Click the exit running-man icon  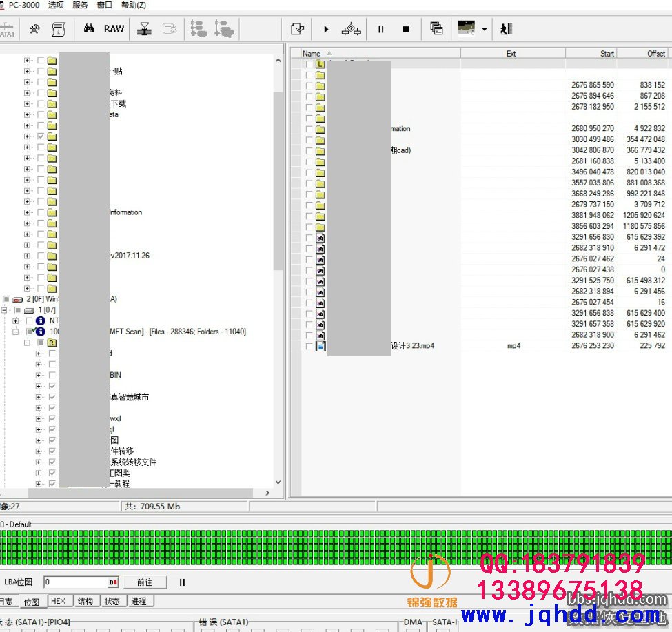506,29
